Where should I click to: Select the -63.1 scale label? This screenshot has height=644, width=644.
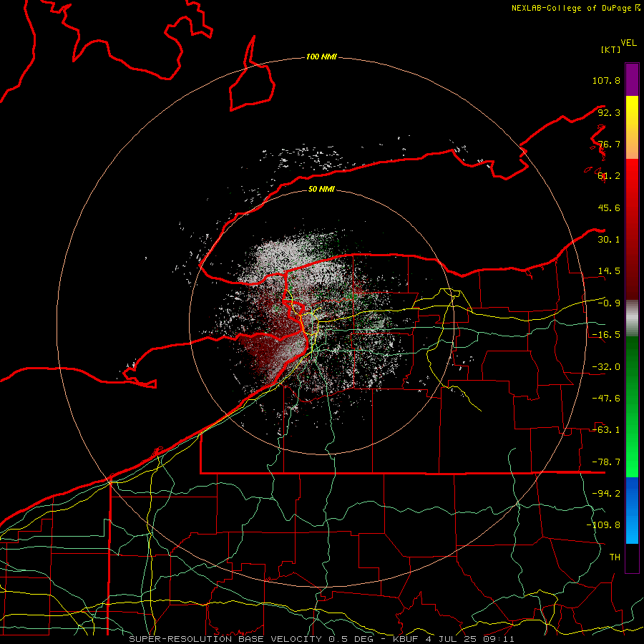[x=606, y=430]
